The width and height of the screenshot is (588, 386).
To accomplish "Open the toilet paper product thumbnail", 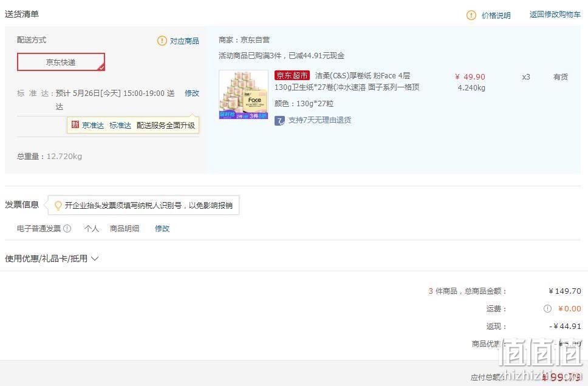I will tap(244, 95).
